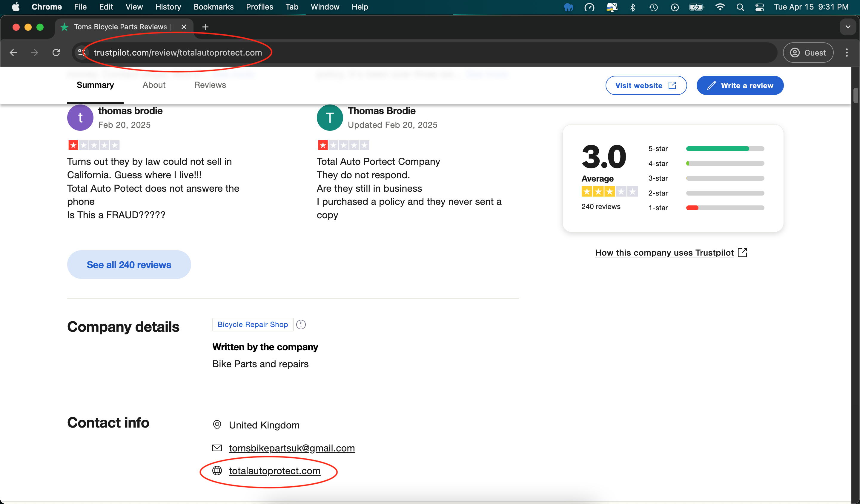860x504 pixels.
Task: Click the green 'T' avatar of Thomas Brodie
Action: pyautogui.click(x=330, y=118)
